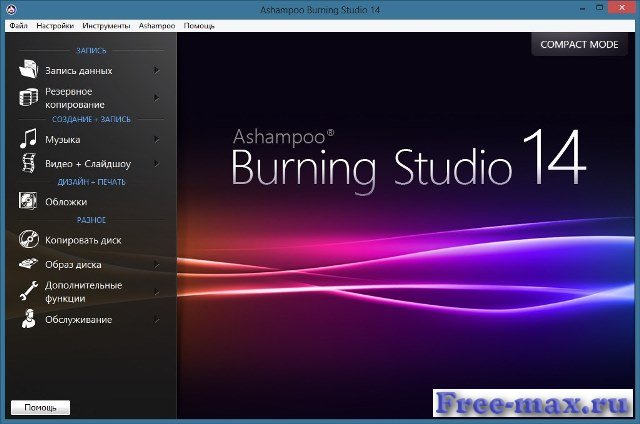Viewport: 640px width, 424px height.
Task: Click the Помощь button at bottom left
Action: tap(40, 407)
